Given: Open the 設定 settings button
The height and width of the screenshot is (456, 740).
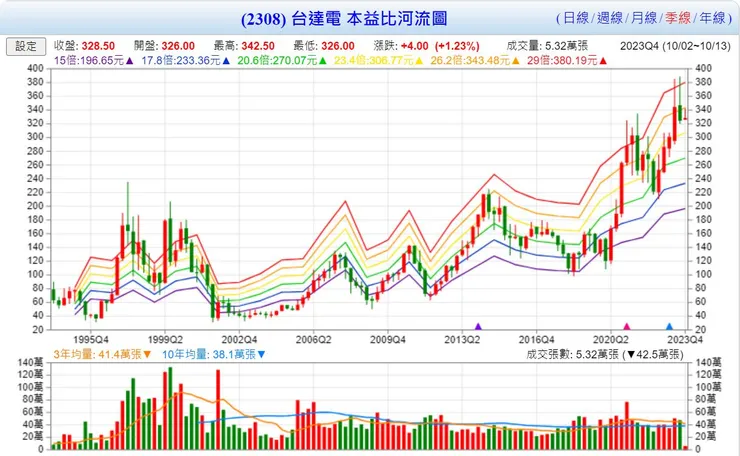Looking at the screenshot, I should tap(26, 46).
